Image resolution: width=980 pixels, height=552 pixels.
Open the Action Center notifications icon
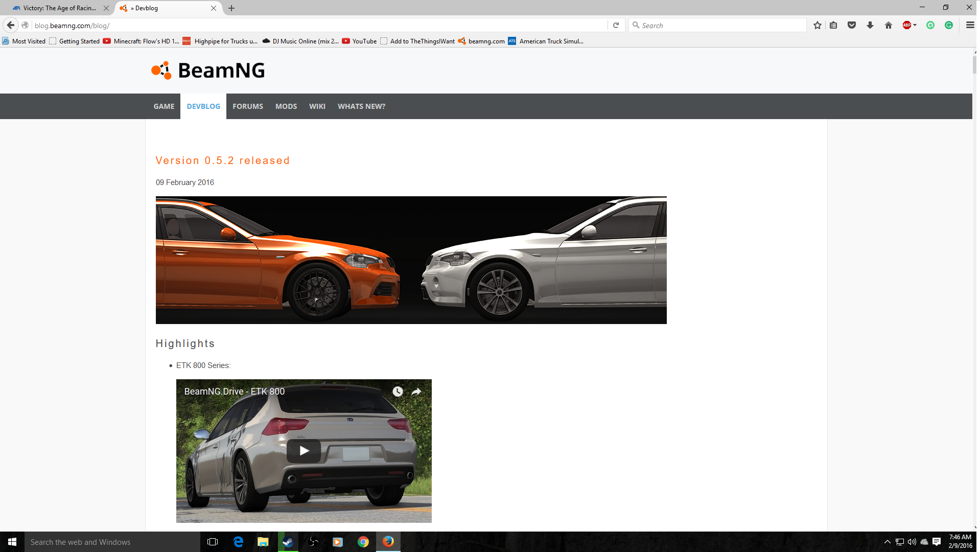937,542
